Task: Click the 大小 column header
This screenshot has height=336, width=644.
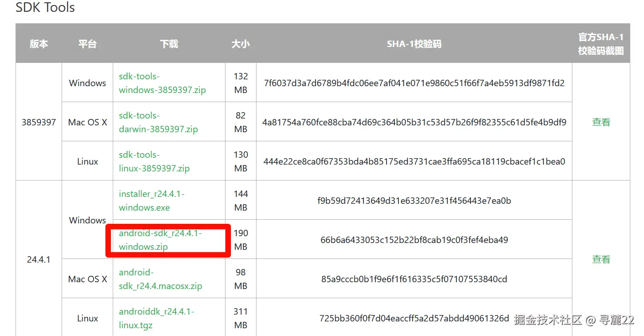Action: click(x=241, y=44)
